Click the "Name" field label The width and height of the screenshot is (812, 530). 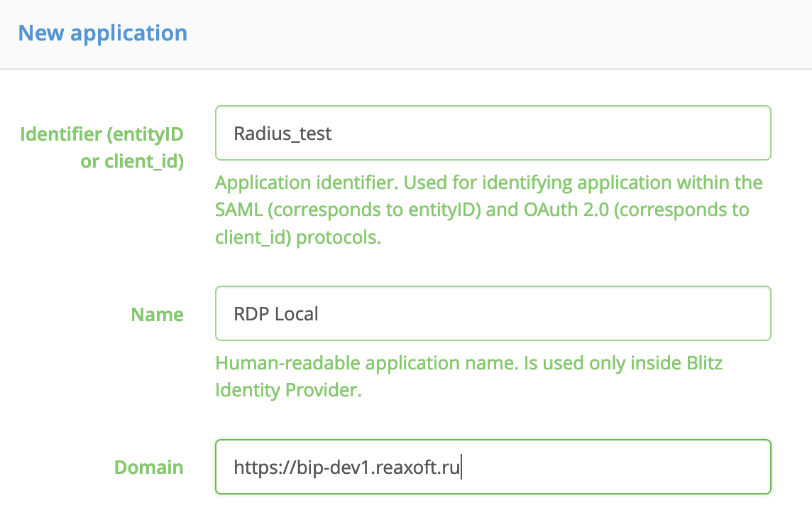tap(157, 314)
